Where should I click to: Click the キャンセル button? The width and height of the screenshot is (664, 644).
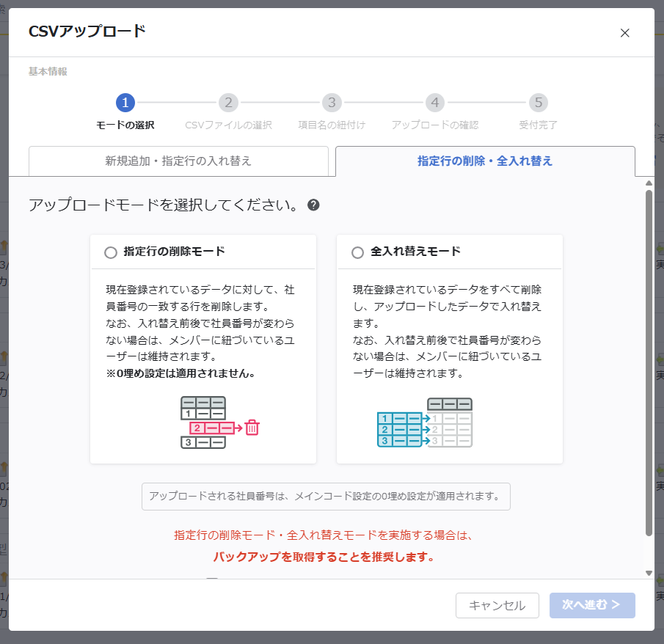[x=497, y=605]
